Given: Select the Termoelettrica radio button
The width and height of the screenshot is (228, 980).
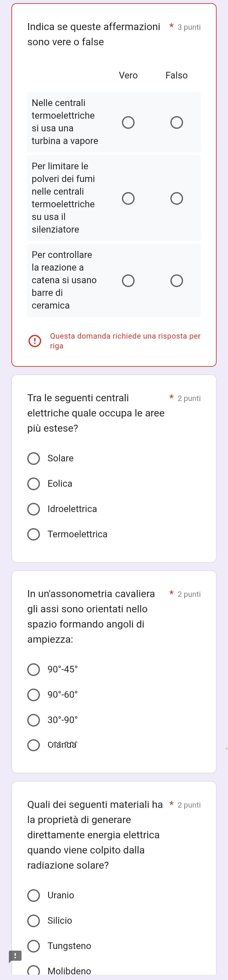Looking at the screenshot, I should point(34,534).
